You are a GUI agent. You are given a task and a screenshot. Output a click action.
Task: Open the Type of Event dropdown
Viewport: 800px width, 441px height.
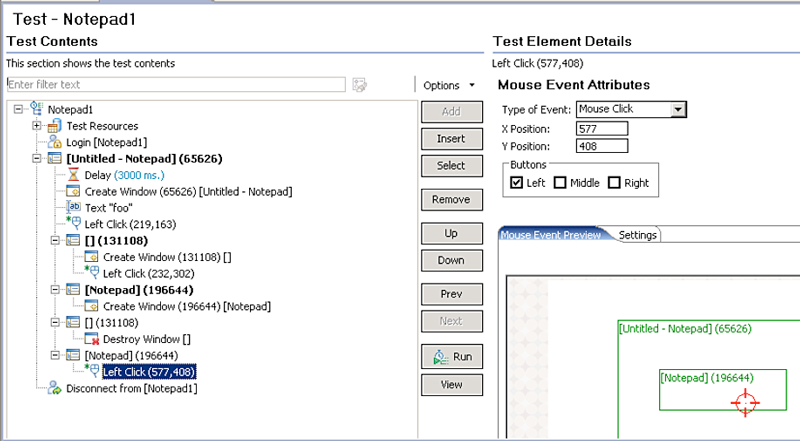[677, 109]
